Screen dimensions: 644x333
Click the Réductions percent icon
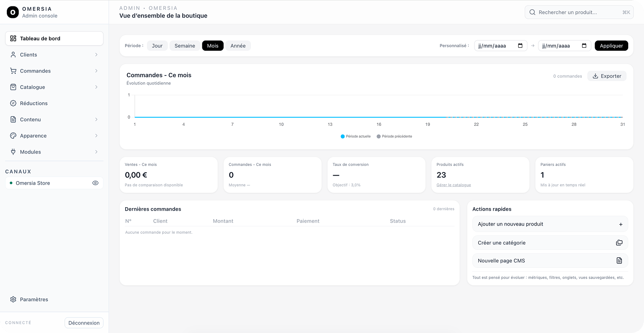[13, 103]
